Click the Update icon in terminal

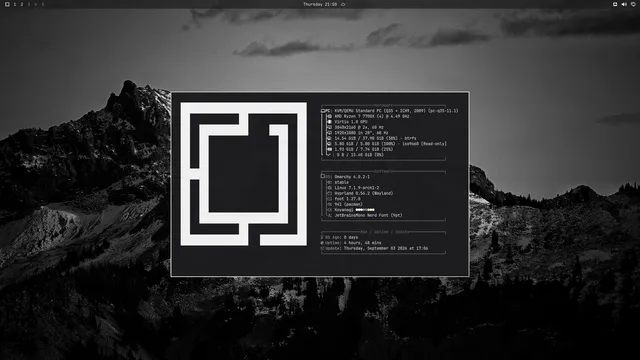tap(322, 248)
